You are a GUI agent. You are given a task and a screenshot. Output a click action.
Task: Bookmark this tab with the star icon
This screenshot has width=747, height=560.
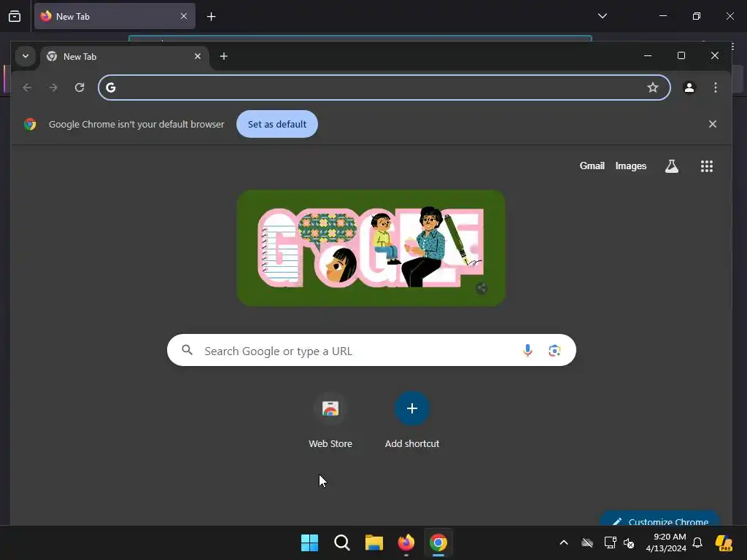pos(653,87)
